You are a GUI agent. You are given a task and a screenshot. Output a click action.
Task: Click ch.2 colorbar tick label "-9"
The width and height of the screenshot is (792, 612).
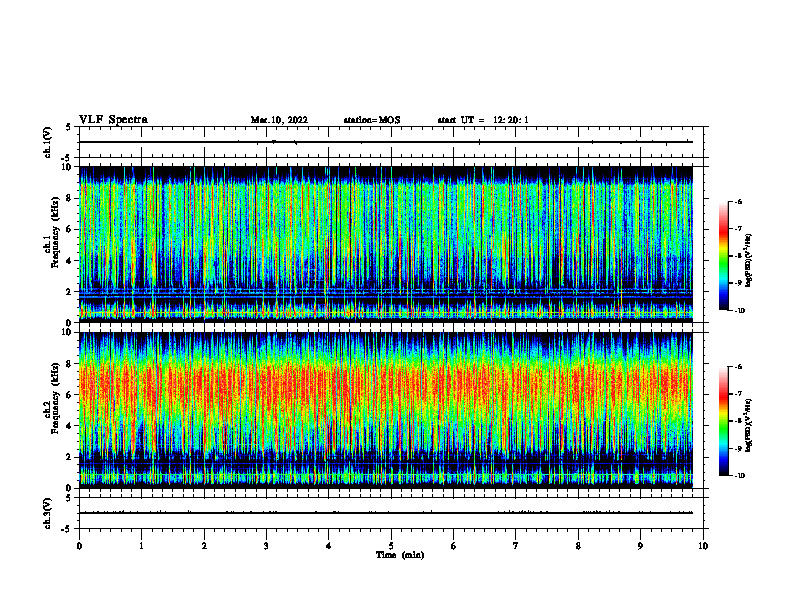coord(738,448)
